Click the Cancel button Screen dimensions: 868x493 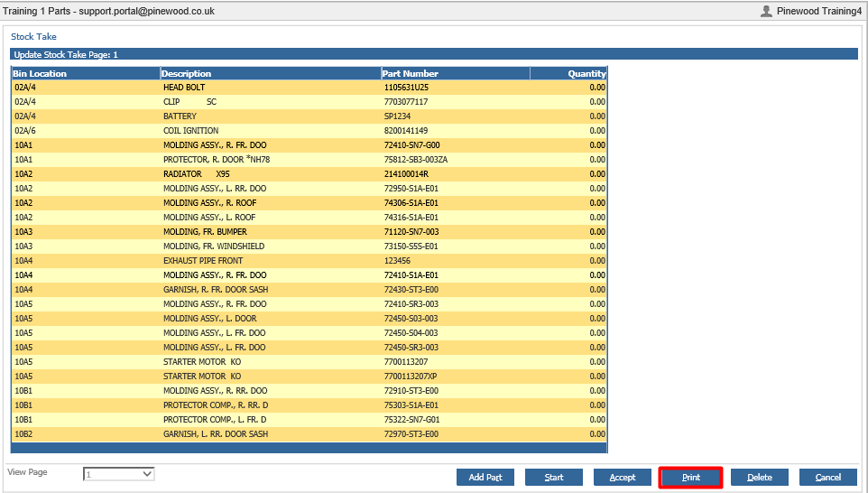(x=828, y=478)
